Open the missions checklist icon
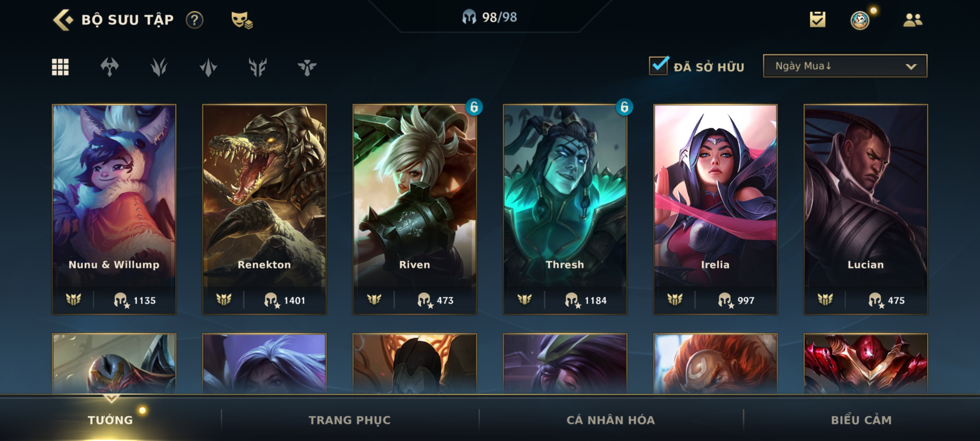This screenshot has height=441, width=980. pos(818,19)
